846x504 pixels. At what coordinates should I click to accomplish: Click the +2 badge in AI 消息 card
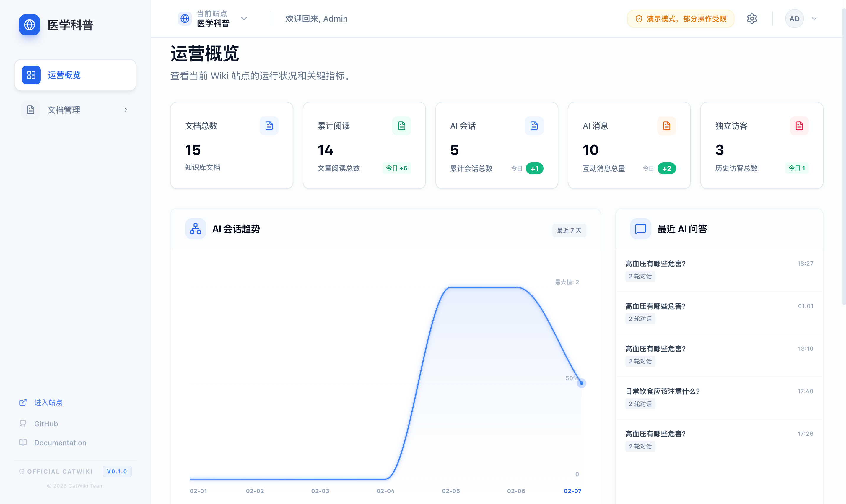tap(667, 168)
